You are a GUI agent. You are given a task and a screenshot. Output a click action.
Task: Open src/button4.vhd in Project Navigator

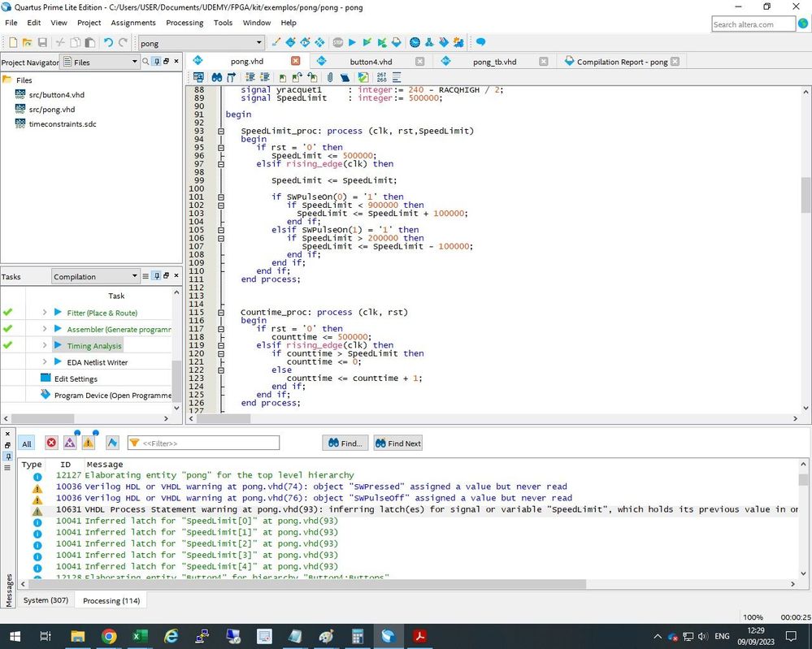56,95
